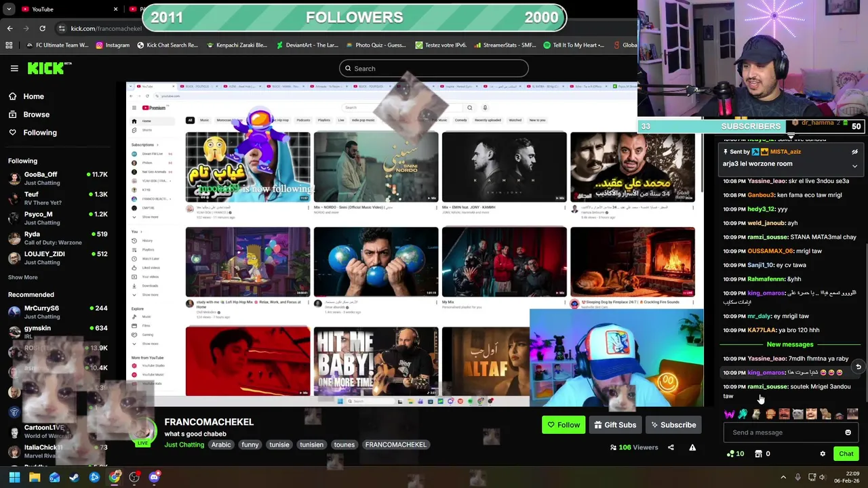Click the share stream icon
This screenshot has width=868, height=488.
click(671, 447)
